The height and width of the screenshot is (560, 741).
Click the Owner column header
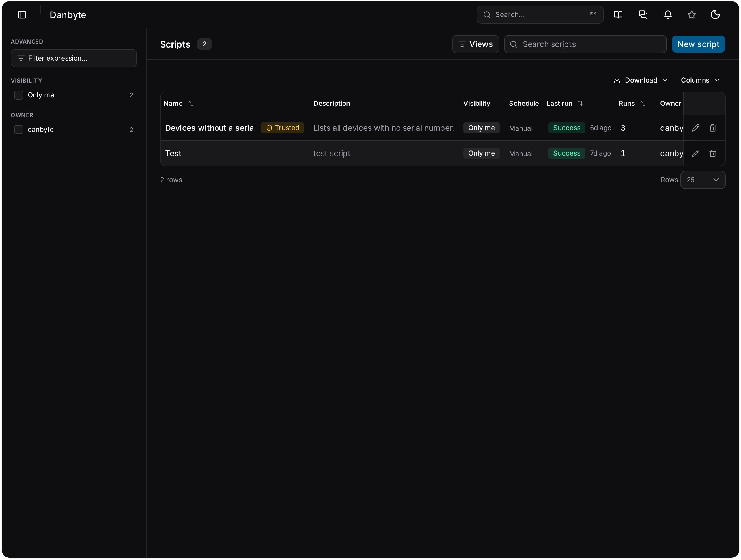point(670,104)
